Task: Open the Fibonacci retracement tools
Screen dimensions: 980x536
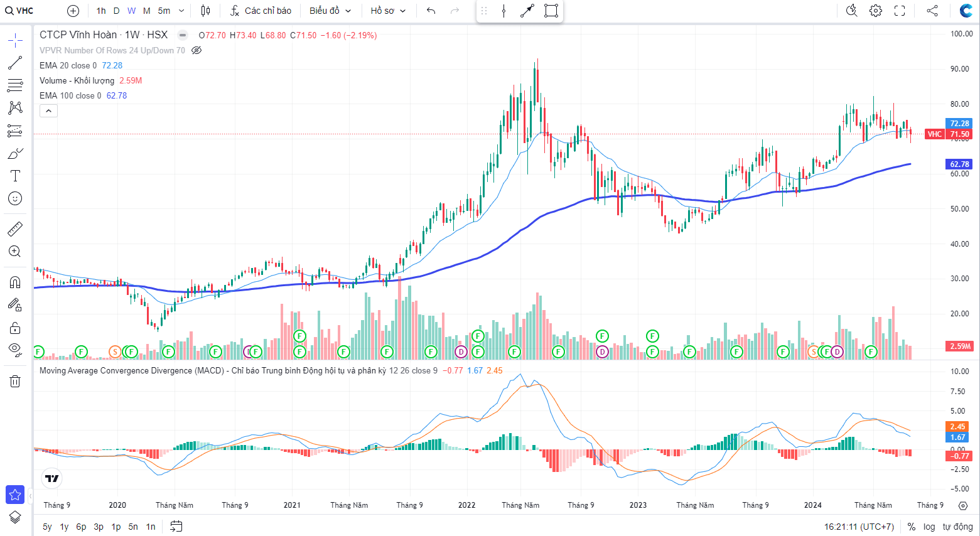Action: 15,85
